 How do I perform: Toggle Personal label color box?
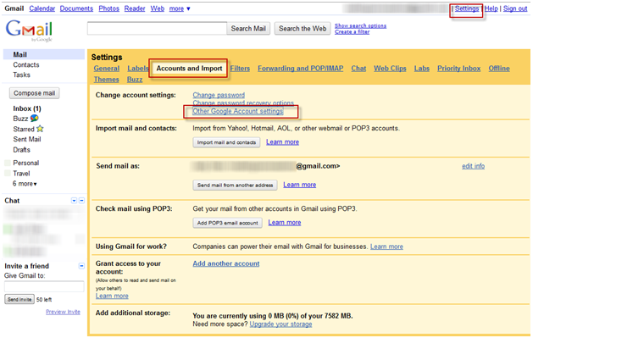coord(8,163)
